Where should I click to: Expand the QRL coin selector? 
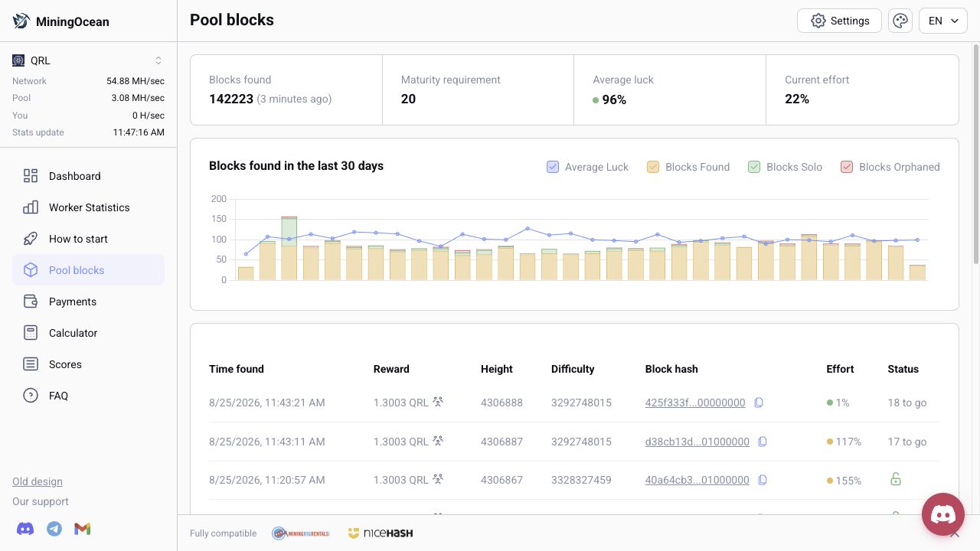[88, 60]
